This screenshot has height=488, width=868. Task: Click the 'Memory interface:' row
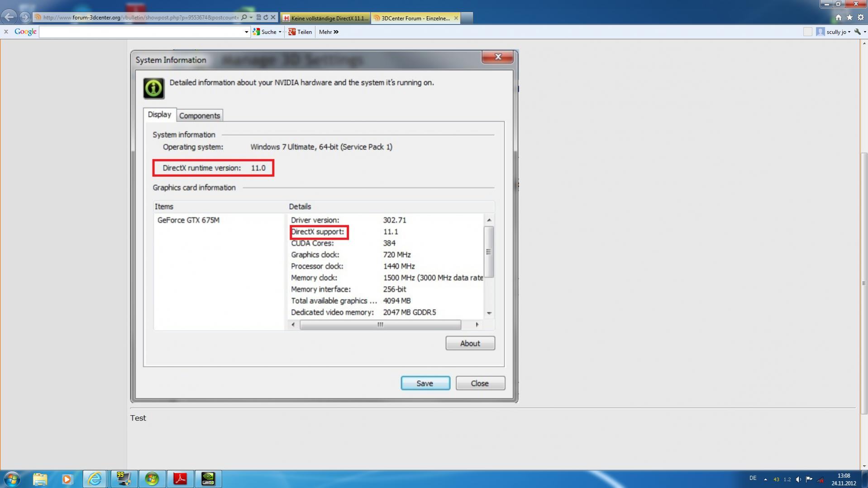click(386, 289)
